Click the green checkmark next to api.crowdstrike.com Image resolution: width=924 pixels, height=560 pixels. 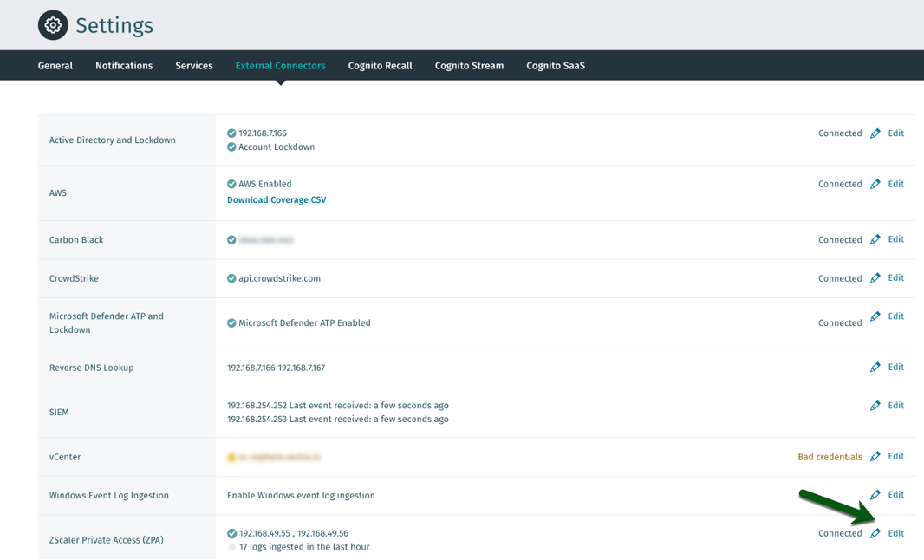click(x=231, y=278)
